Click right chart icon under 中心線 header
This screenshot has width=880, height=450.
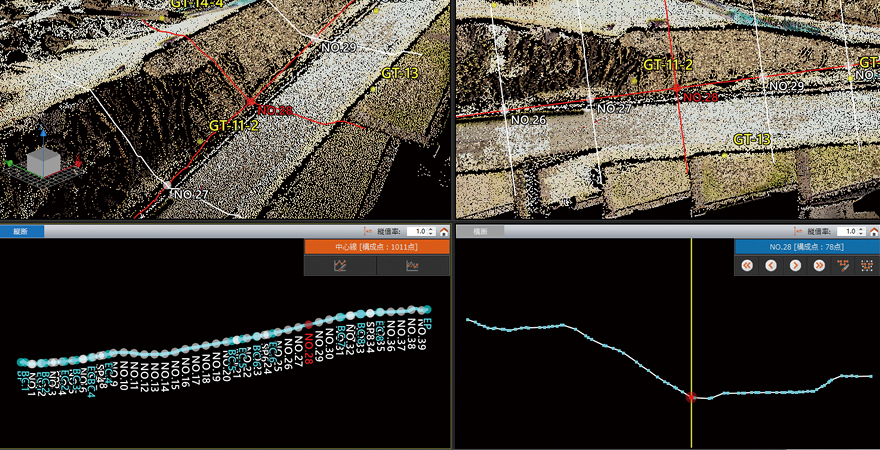pos(412,266)
